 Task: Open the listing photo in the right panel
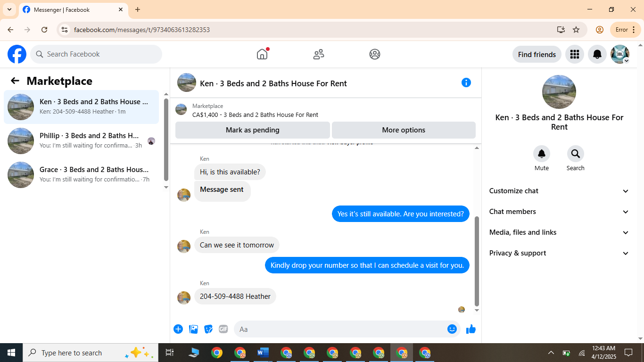[x=559, y=92]
